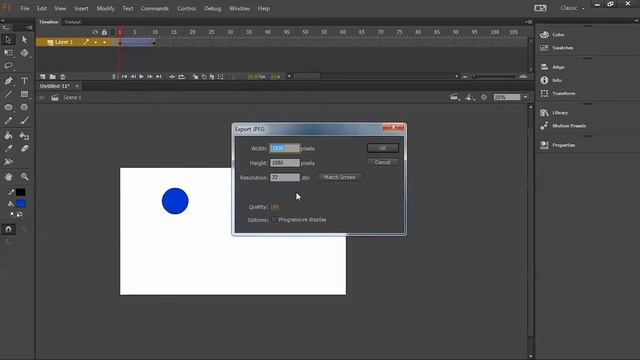Click the Width pixels input field
This screenshot has width=640, height=360.
(x=284, y=148)
